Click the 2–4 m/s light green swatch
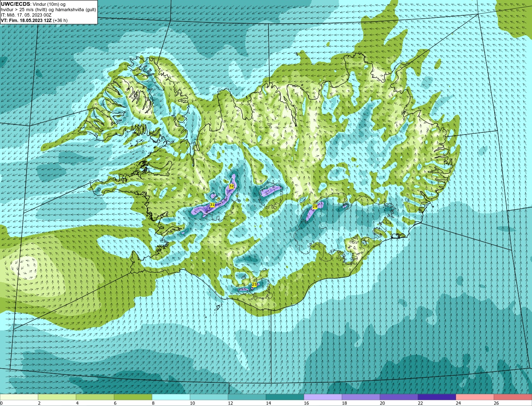Image resolution: width=532 pixels, height=406 pixels. (x=57, y=397)
